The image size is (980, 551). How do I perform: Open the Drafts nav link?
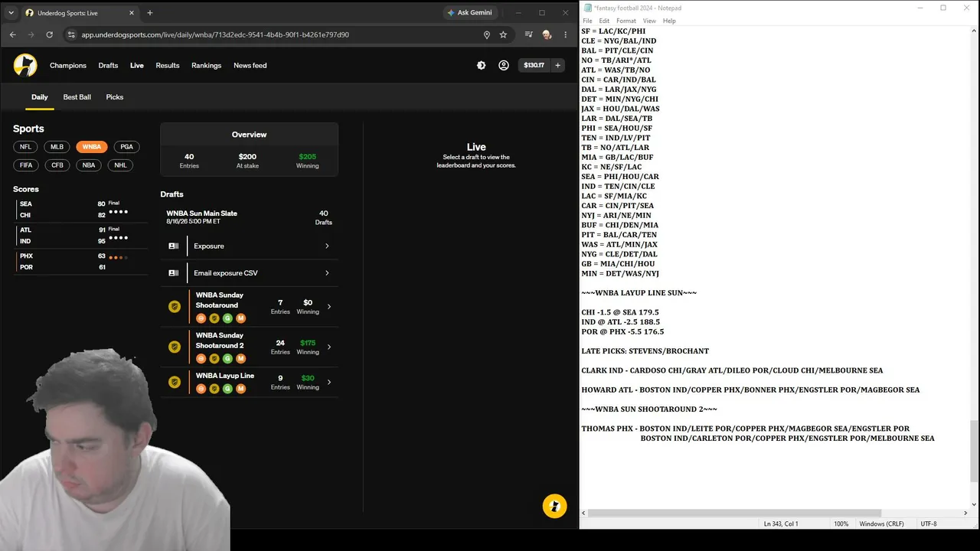(108, 66)
